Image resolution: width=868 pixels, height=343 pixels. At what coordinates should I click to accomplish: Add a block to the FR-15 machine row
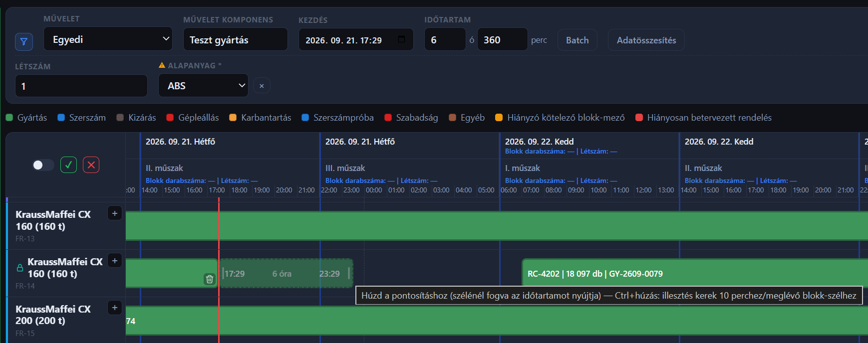click(x=115, y=308)
